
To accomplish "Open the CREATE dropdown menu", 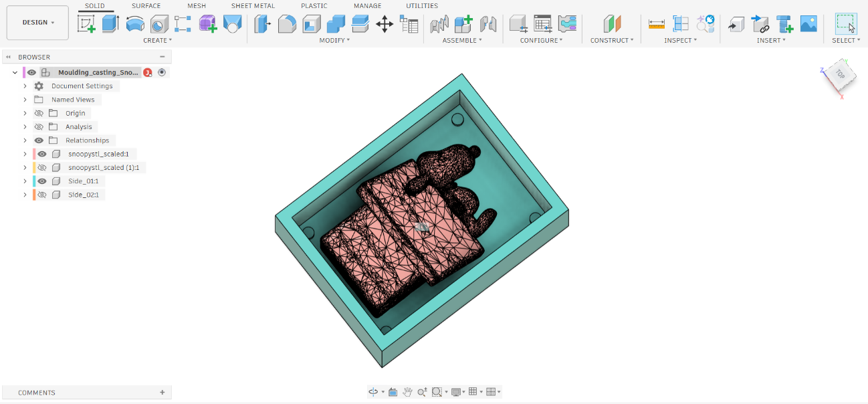I will (158, 40).
